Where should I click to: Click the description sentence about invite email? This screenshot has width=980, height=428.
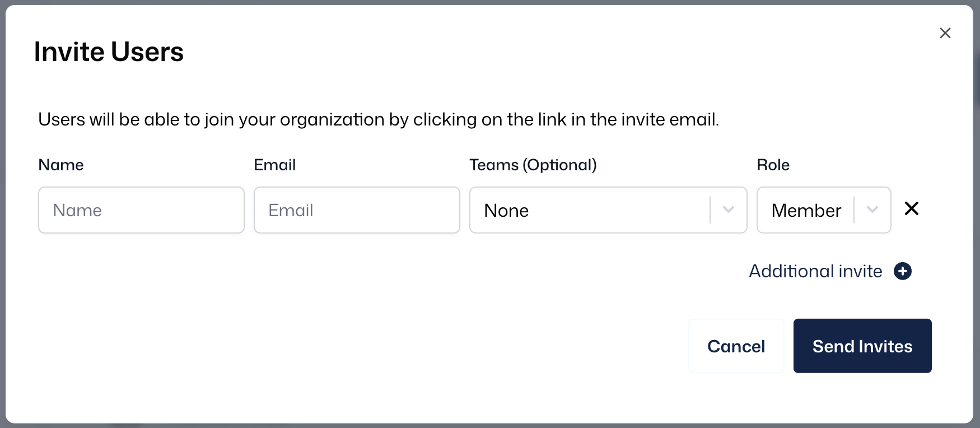pos(378,119)
